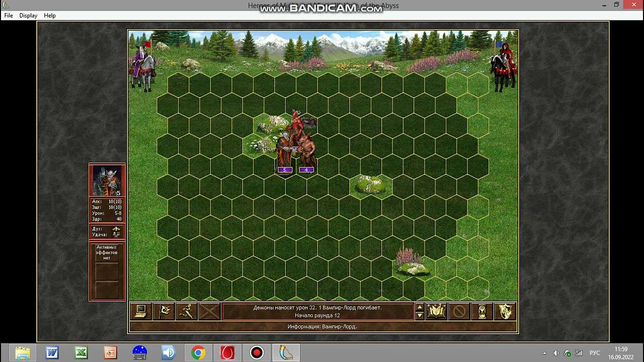Open the File menu
Image resolution: width=644 pixels, height=362 pixels.
pyautogui.click(x=9, y=16)
